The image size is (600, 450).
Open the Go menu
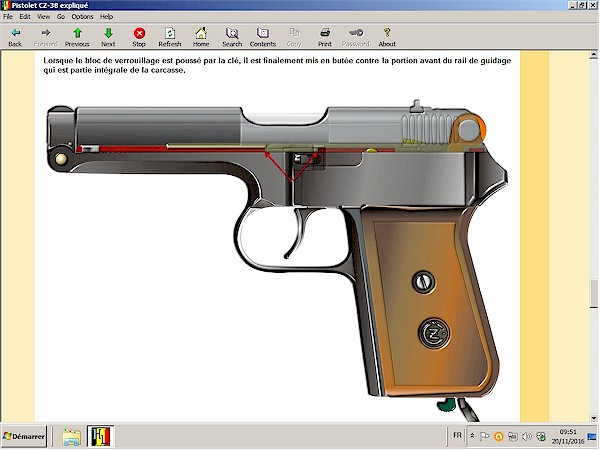click(x=61, y=17)
